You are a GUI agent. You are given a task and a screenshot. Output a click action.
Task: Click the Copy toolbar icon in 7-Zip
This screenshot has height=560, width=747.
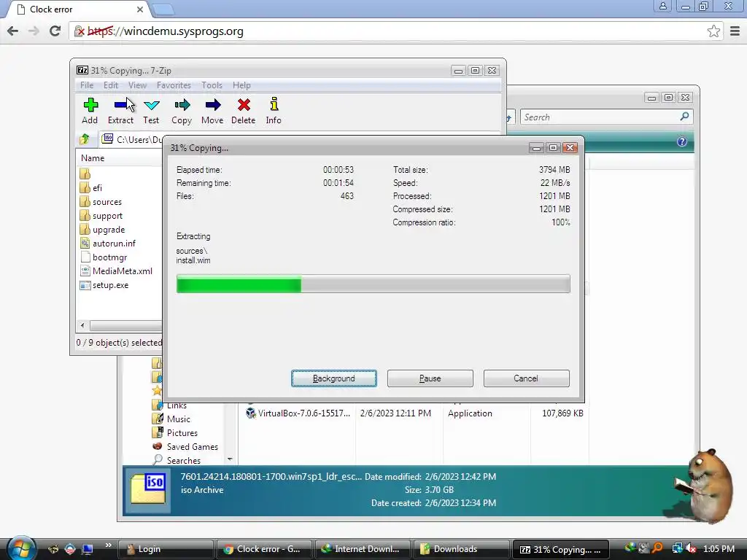tap(182, 111)
